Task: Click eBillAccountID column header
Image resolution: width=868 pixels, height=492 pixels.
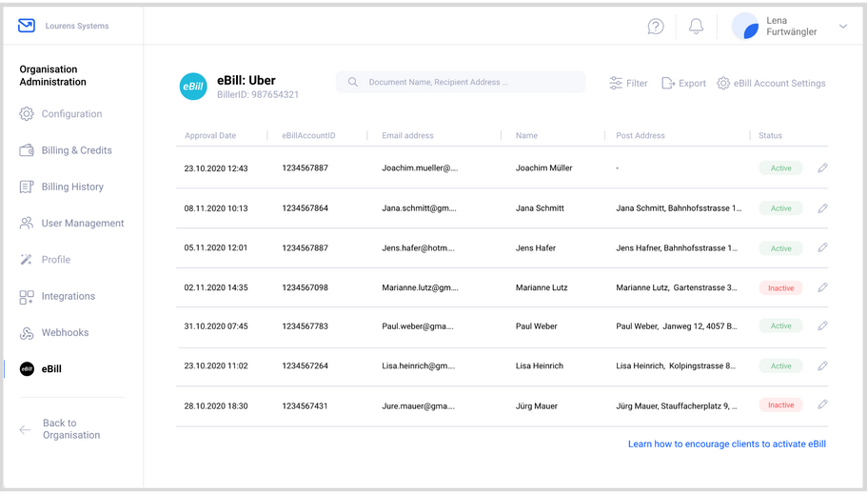Action: tap(308, 135)
